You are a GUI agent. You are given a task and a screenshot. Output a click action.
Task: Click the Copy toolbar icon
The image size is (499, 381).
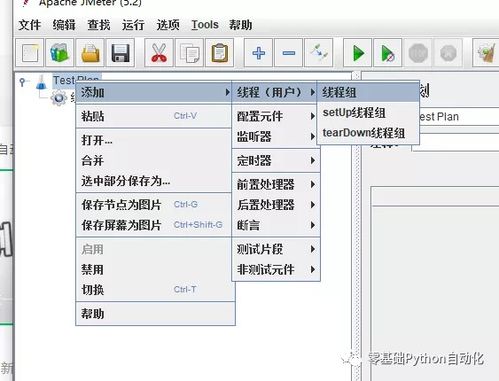(x=189, y=53)
